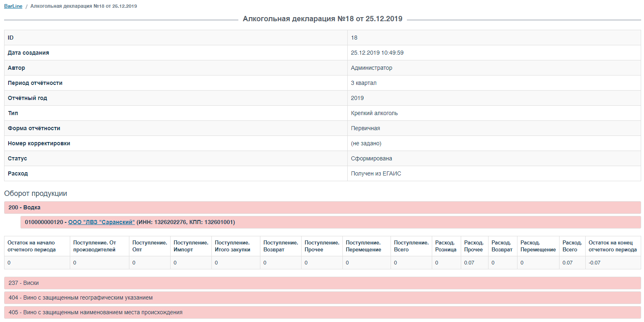Click the Расход. Розница column header
644x322 pixels.
(446, 246)
